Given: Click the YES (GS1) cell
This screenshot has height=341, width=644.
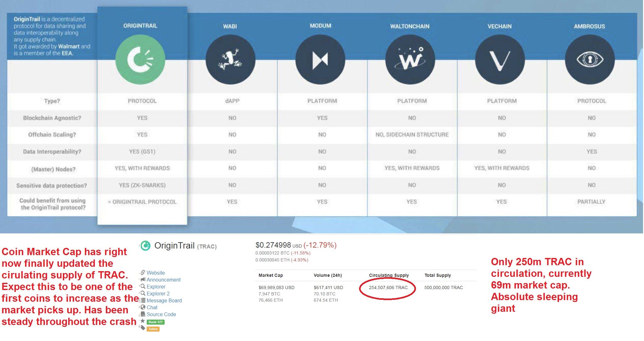Looking at the screenshot, I should point(142,152).
